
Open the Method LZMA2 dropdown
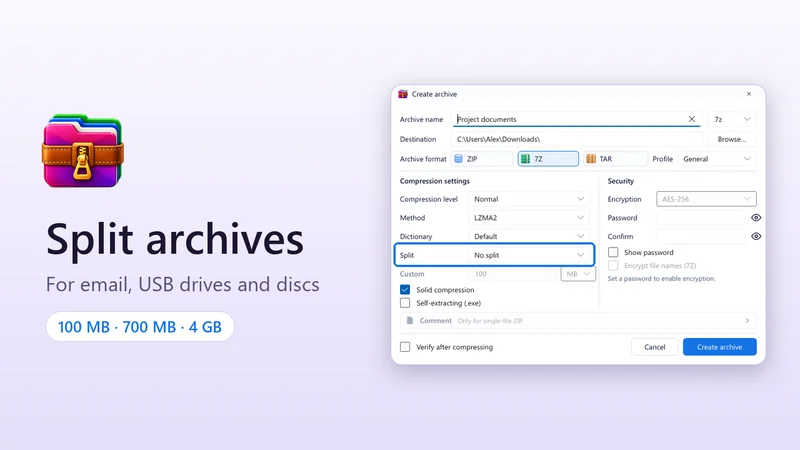tap(529, 217)
